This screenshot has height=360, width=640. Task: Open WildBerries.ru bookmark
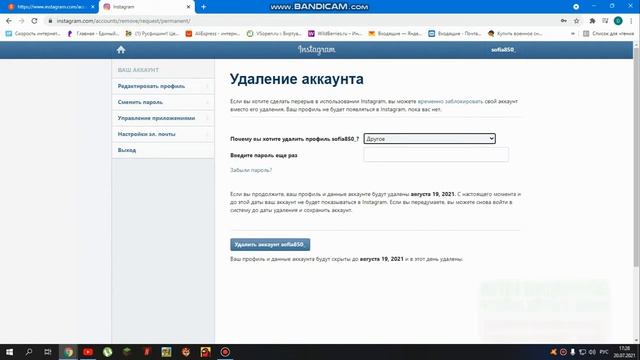335,33
